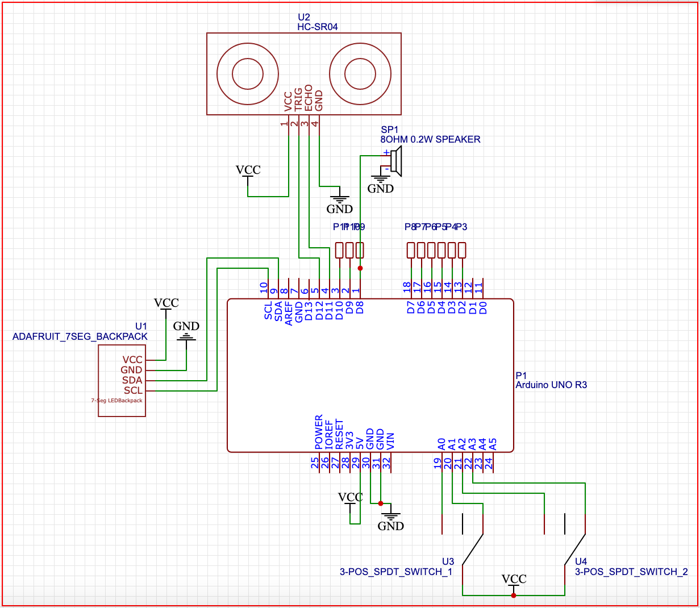
Task: Click the RESET pin label on the Arduino
Action: 339,435
